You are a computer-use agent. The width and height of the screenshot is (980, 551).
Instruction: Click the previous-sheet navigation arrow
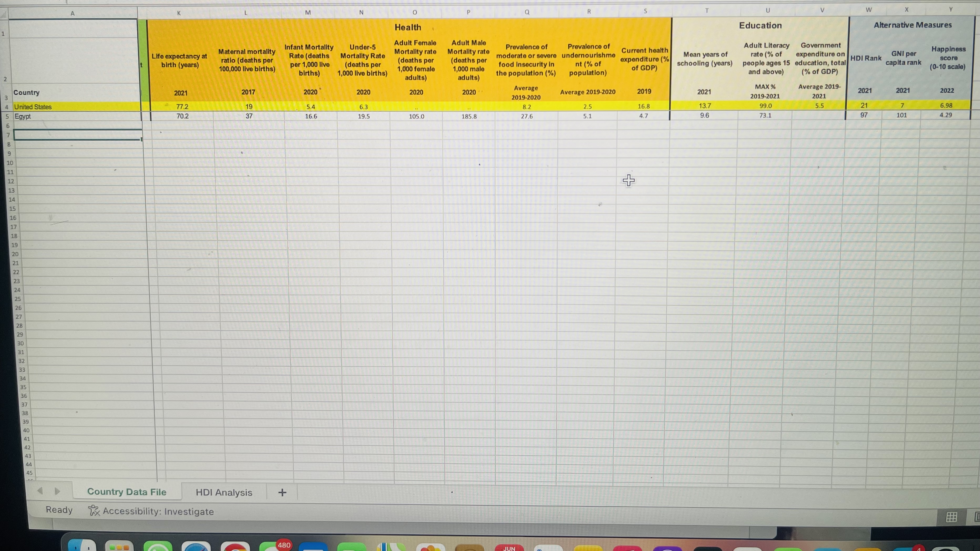[41, 491]
